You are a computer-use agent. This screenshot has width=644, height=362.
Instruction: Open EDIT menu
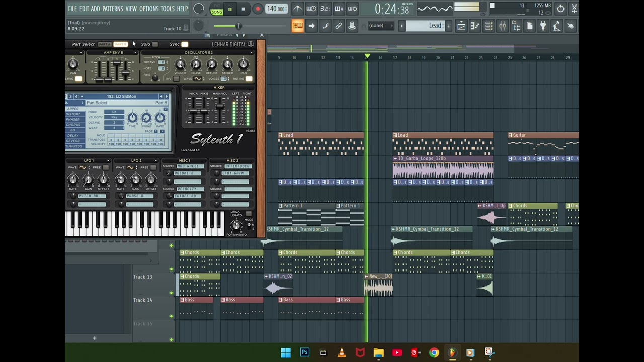(x=84, y=9)
